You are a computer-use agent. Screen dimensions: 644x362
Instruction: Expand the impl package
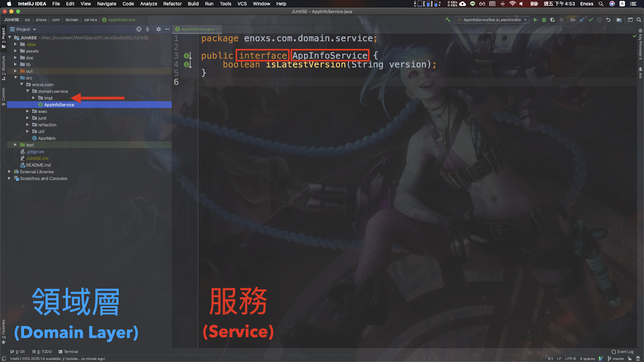pos(34,98)
